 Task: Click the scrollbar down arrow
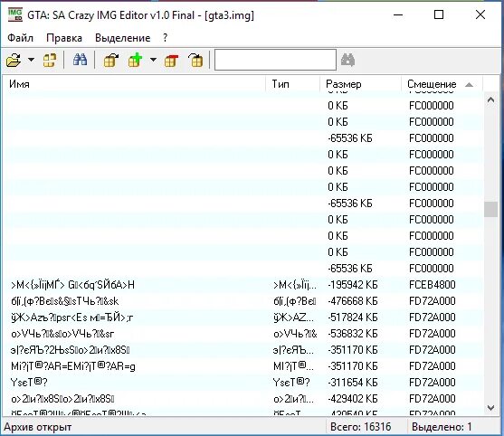[x=490, y=408]
